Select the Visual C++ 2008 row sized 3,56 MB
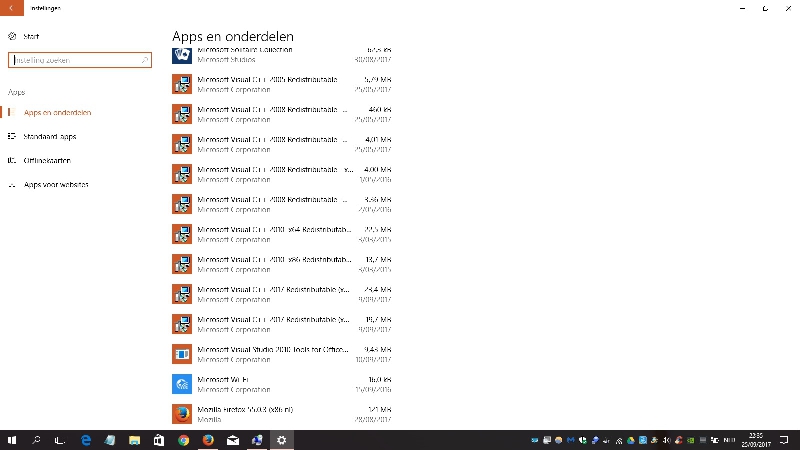 coord(282,204)
